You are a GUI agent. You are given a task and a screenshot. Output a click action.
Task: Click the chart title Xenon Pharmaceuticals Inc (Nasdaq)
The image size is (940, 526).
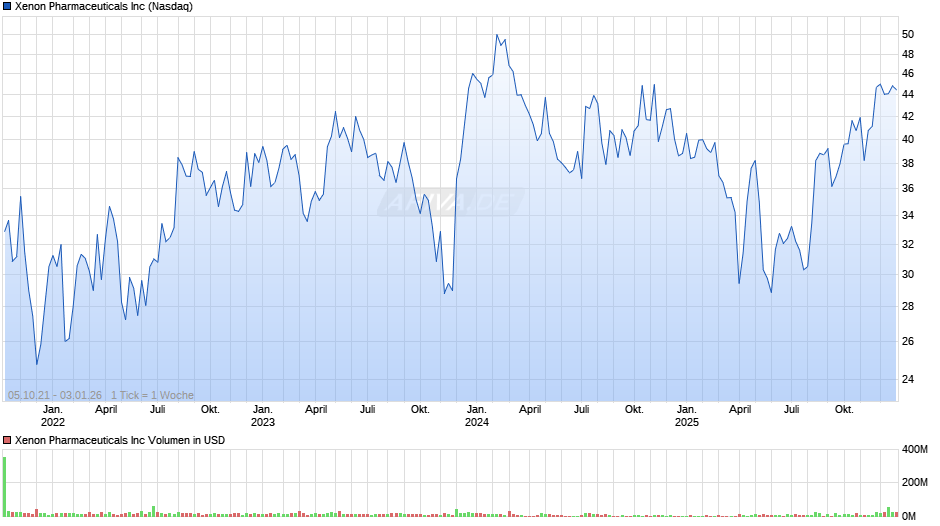click(104, 7)
